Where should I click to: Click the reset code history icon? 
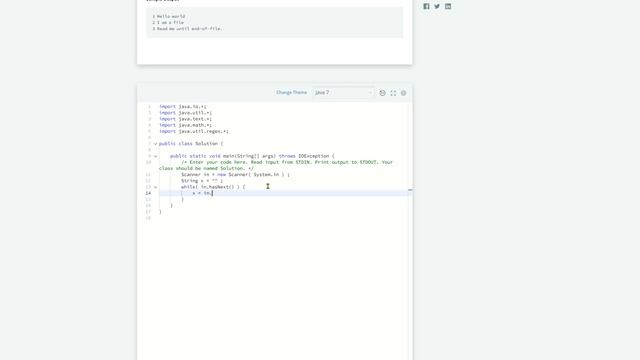(x=382, y=93)
